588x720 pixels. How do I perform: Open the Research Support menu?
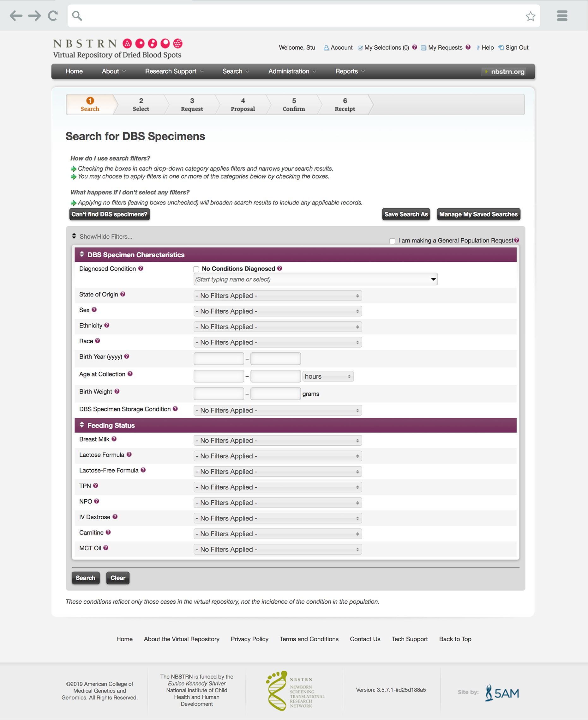[174, 71]
